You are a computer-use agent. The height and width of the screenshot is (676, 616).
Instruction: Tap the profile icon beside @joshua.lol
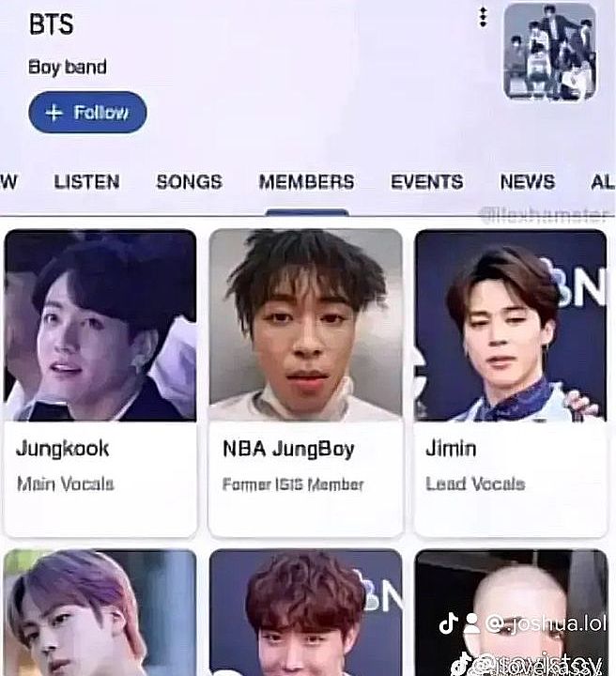470,623
